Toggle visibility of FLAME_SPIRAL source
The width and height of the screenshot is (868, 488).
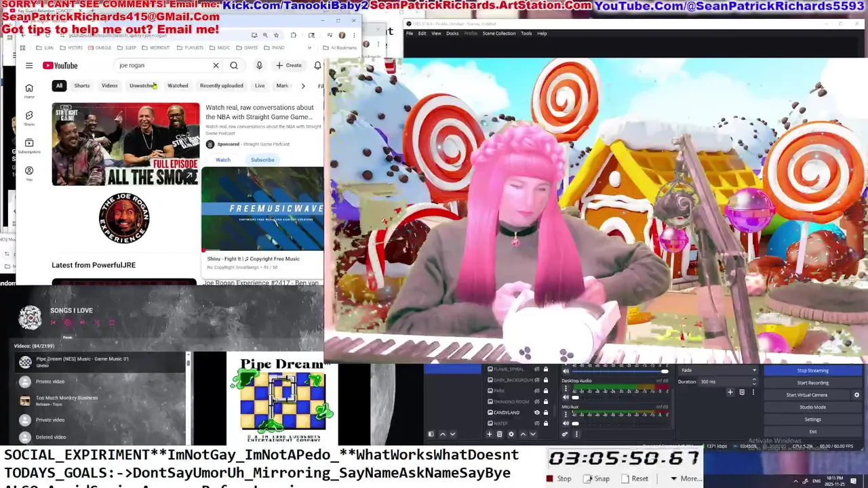(537, 369)
